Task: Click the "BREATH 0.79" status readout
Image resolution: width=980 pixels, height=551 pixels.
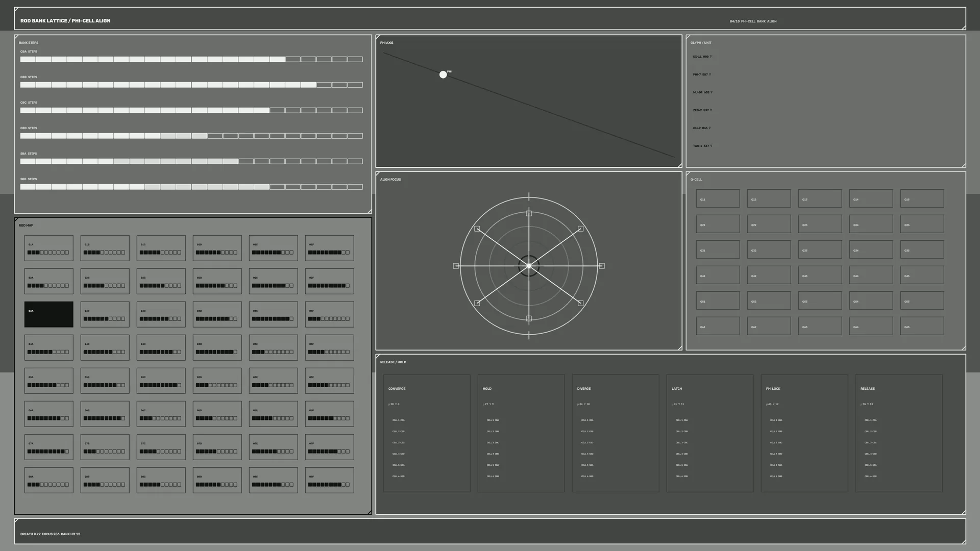Action: [x=30, y=534]
